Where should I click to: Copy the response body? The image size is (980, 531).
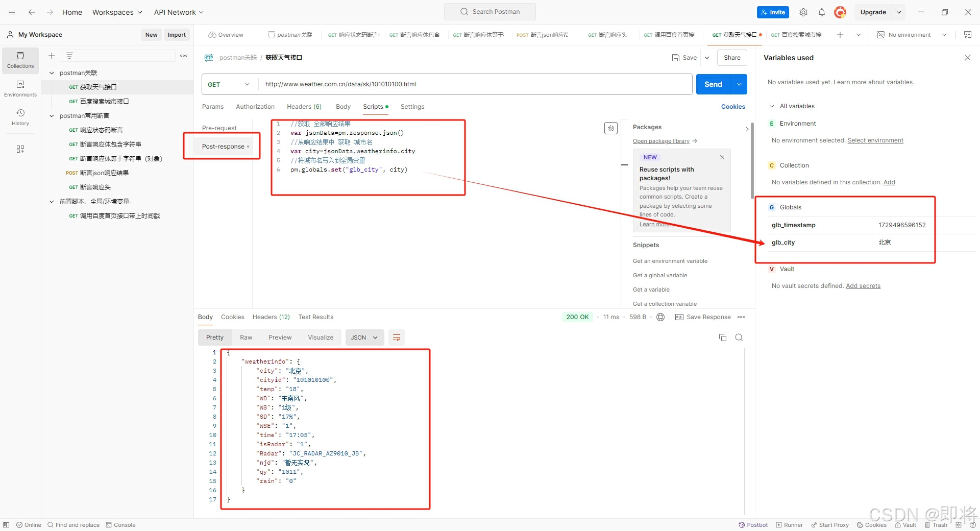click(723, 337)
